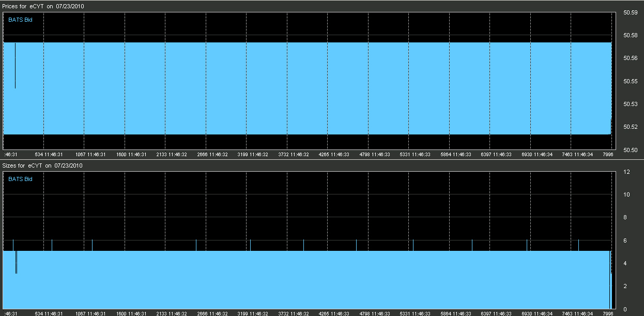Click the 10 size axis label
Viewport: 644px width, 316px height.
(x=627, y=194)
